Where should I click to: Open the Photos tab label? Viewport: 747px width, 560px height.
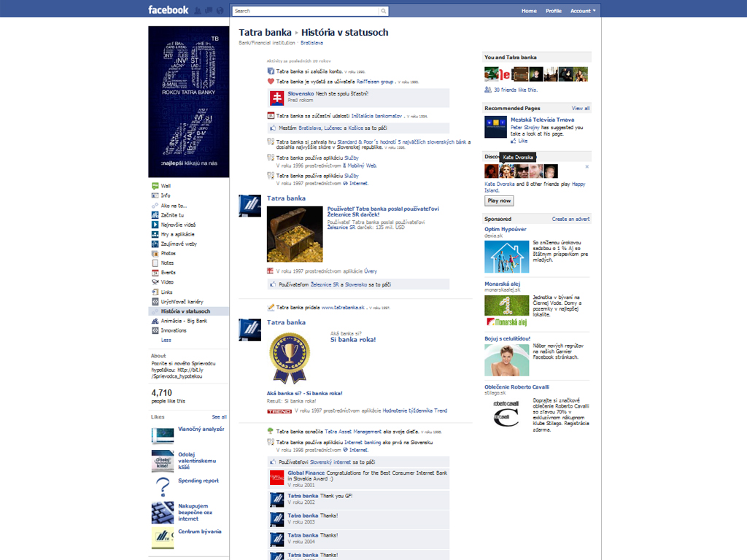tap(169, 253)
